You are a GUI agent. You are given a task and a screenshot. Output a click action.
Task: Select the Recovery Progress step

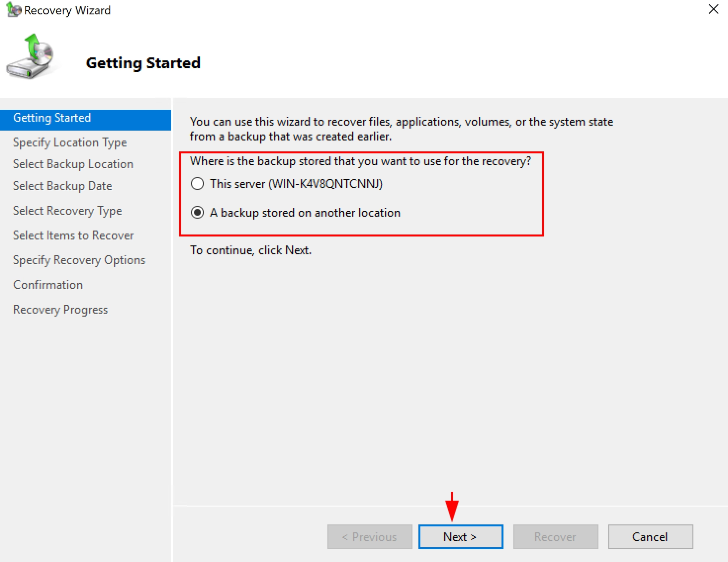pyautogui.click(x=60, y=310)
